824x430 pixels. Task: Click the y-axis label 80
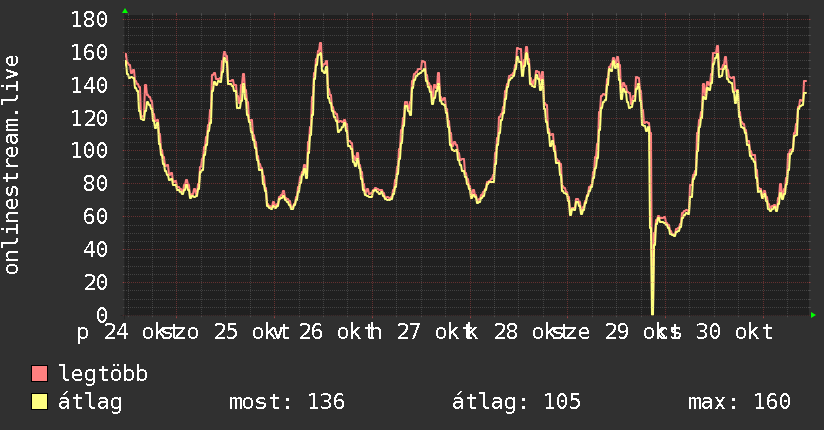tap(96, 183)
